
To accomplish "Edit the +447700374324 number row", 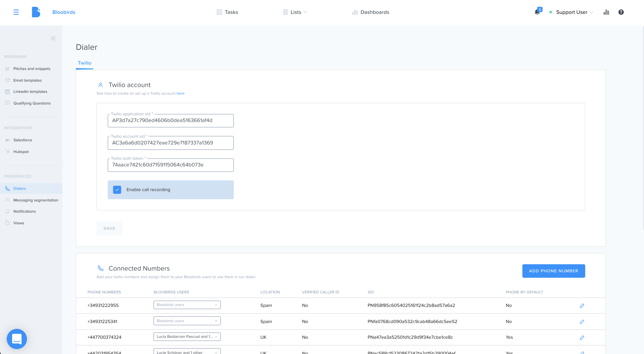I will 582,337.
